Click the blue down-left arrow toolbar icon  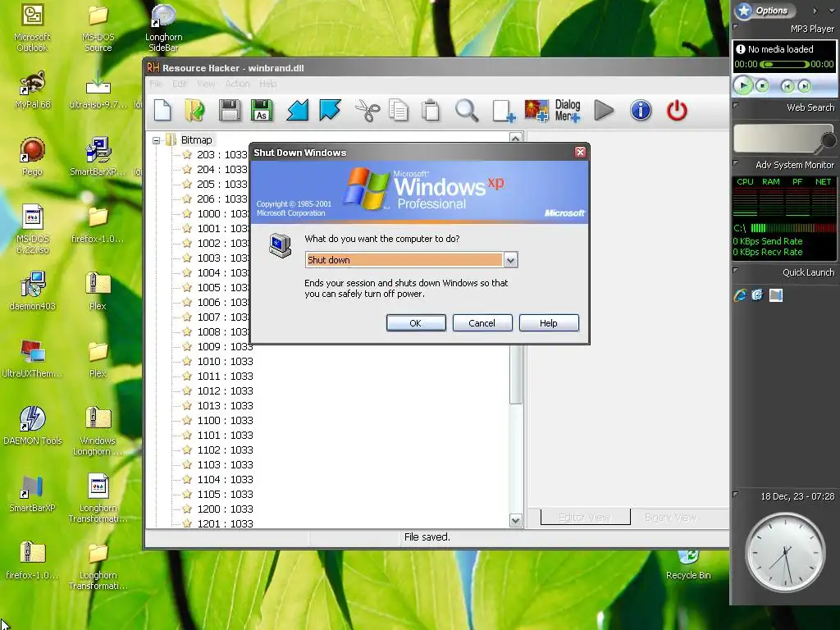pyautogui.click(x=297, y=111)
